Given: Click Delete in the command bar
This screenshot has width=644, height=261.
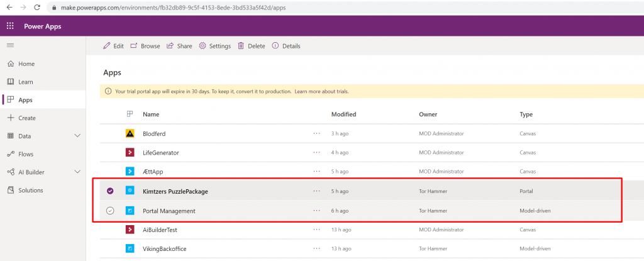Looking at the screenshot, I should coord(252,46).
